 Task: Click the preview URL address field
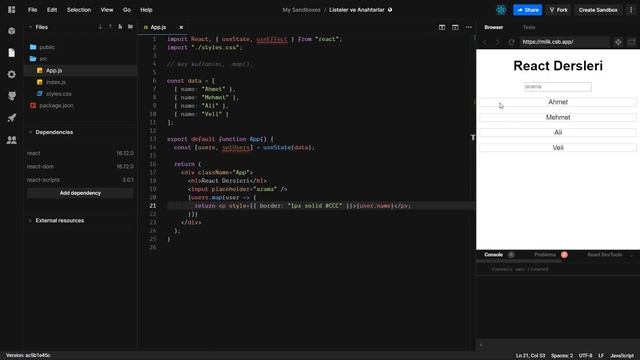[x=564, y=42]
